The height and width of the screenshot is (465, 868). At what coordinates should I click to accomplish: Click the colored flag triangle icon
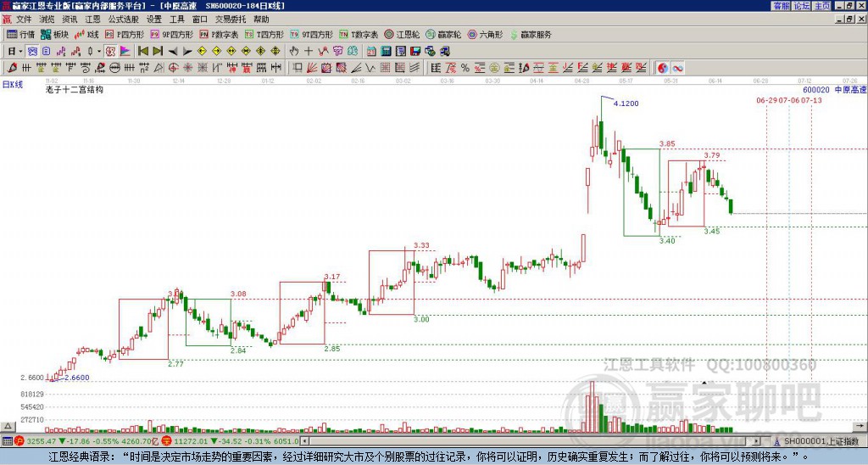click(125, 52)
